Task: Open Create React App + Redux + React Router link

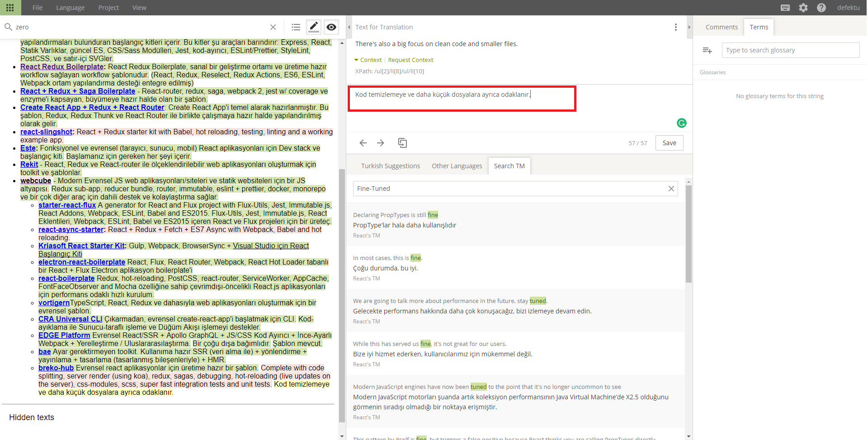Action: pos(92,108)
